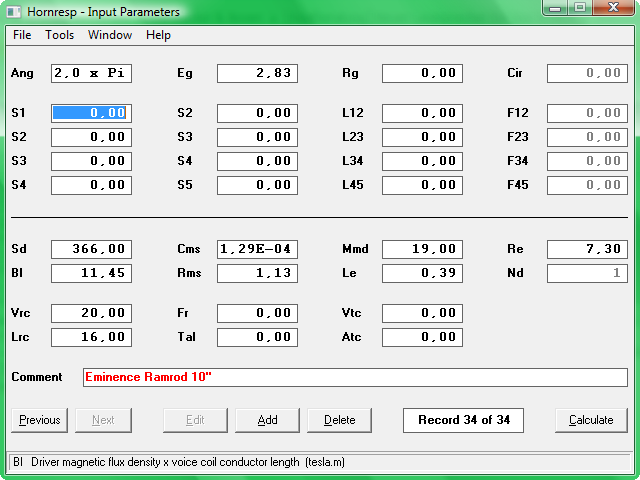Click the greyed-out Next button
The width and height of the screenshot is (640, 480).
point(103,420)
